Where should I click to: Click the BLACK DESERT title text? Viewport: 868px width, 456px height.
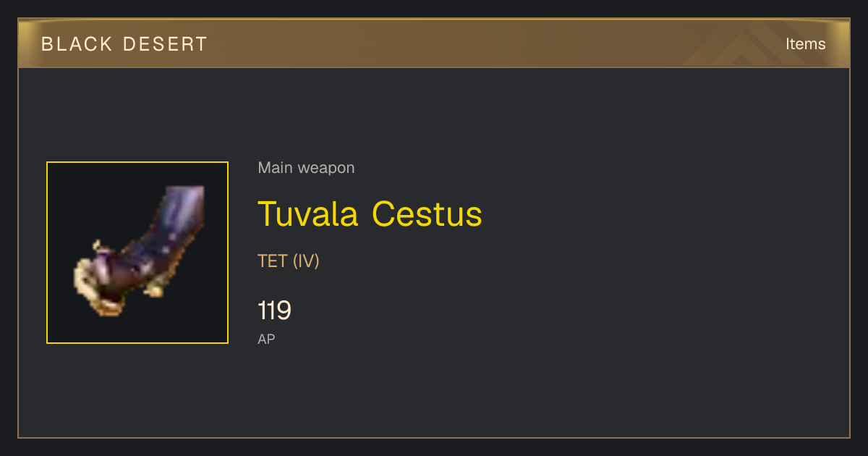click(x=124, y=44)
